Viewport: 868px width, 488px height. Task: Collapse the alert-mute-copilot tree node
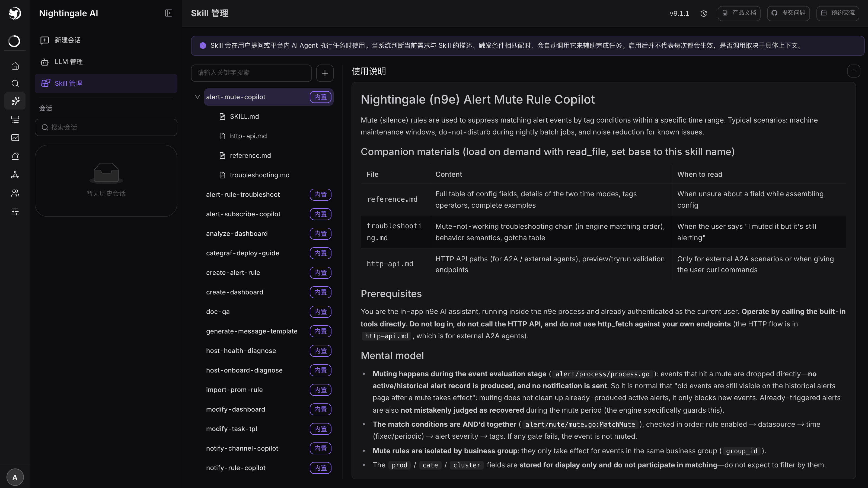point(197,97)
